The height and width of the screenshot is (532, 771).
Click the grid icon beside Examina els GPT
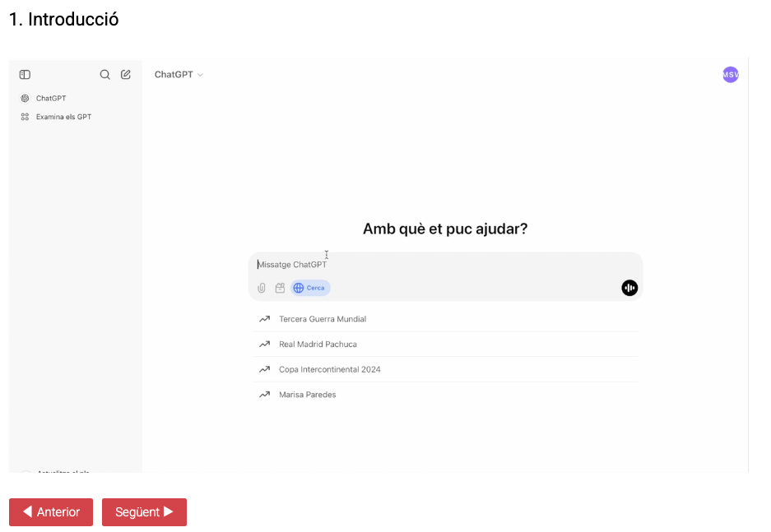(25, 117)
